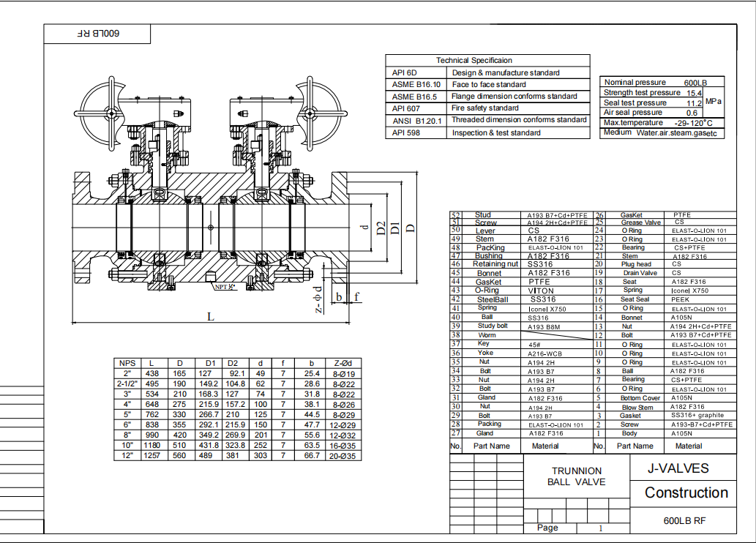Image resolution: width=756 pixels, height=543 pixels.
Task: Click the 'MPa' unit label
Action: coord(713,101)
